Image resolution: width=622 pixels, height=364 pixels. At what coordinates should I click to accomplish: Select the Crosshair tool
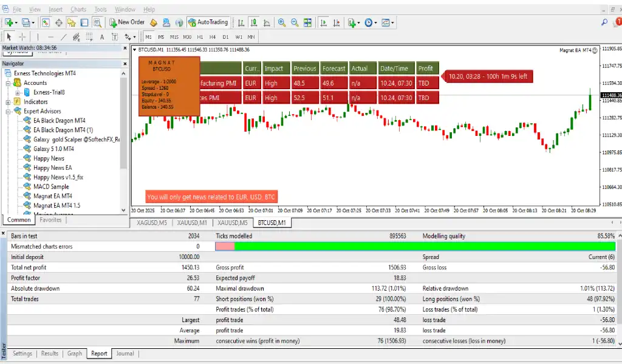coord(22,37)
